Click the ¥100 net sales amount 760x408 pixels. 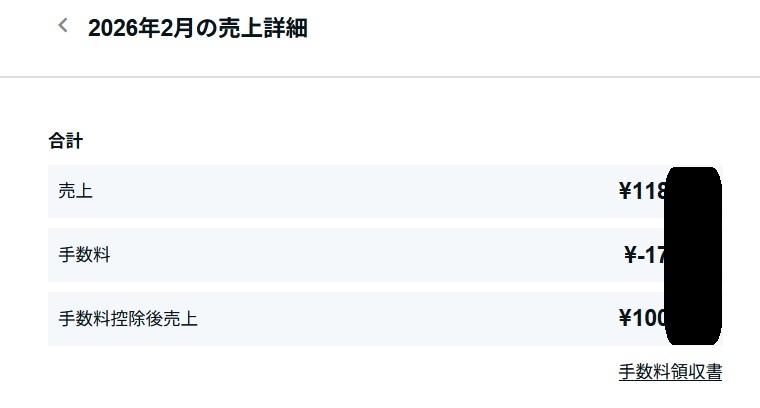643,319
